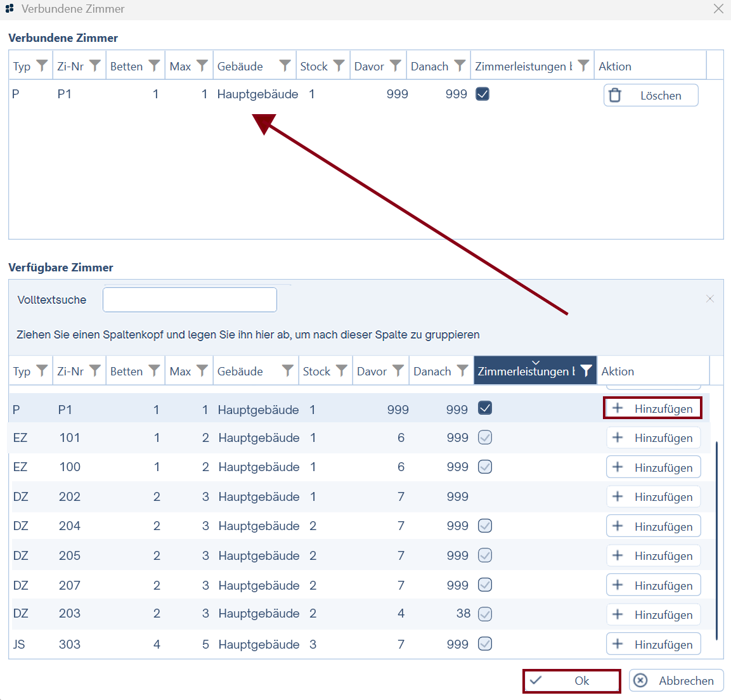The width and height of the screenshot is (731, 700).
Task: Open the Davor column filter in lower table
Action: tap(398, 371)
